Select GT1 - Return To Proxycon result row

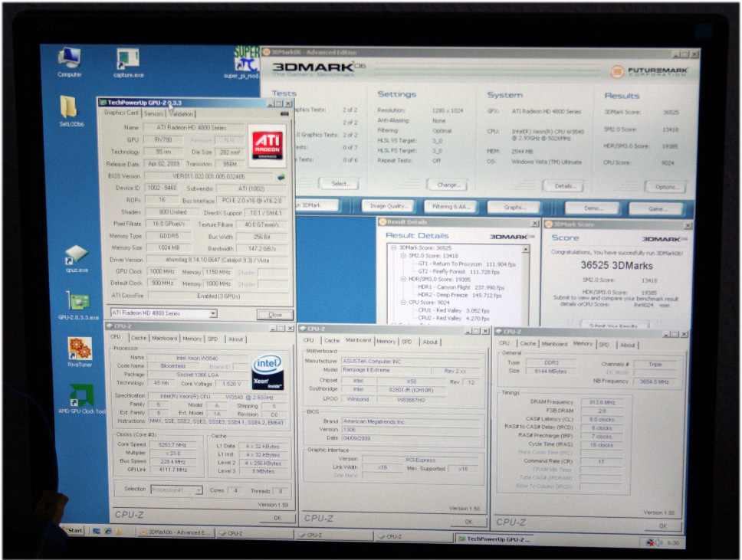pyautogui.click(x=467, y=264)
